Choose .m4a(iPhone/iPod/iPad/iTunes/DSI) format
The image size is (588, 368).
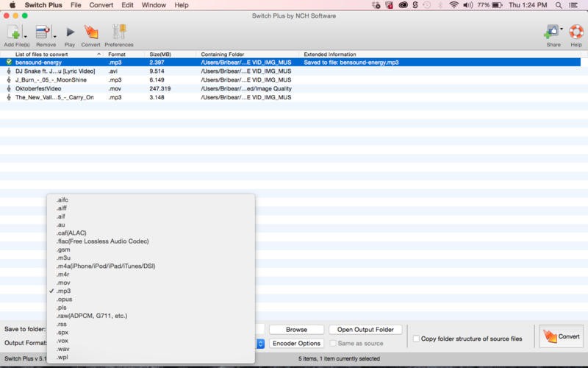click(151, 266)
